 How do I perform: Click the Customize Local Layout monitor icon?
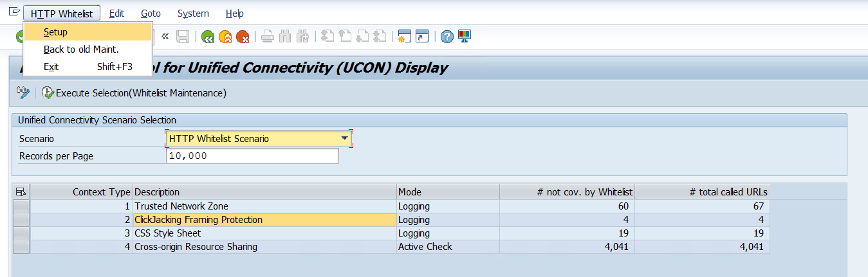click(464, 37)
